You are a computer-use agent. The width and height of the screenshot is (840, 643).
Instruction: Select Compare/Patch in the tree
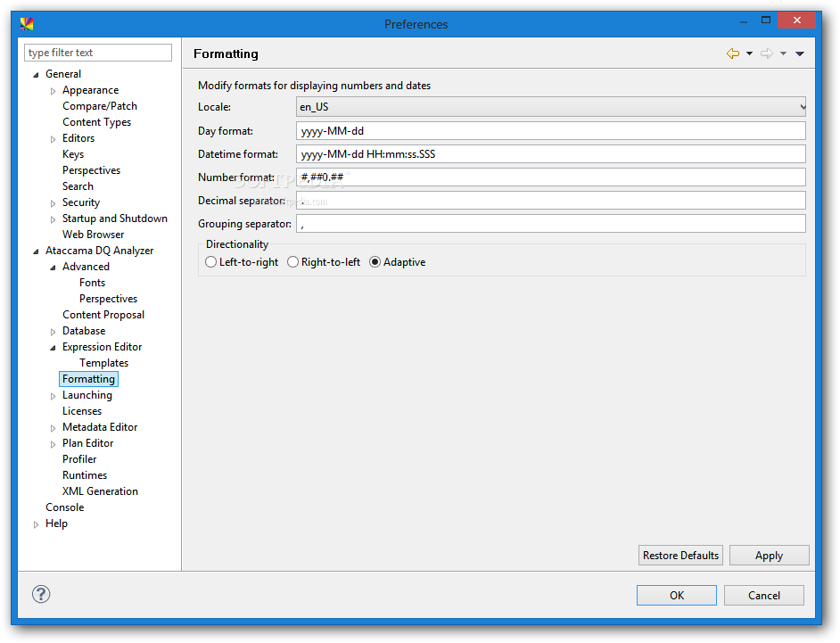tap(100, 106)
